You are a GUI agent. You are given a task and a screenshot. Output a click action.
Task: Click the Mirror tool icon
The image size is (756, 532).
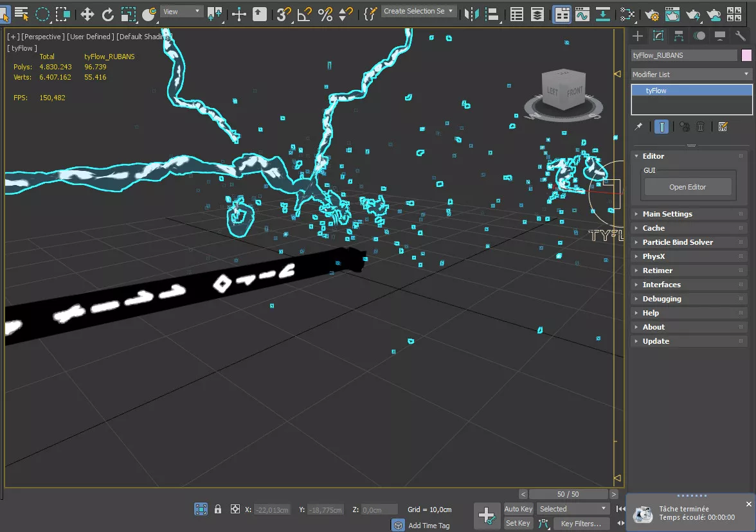click(x=471, y=13)
